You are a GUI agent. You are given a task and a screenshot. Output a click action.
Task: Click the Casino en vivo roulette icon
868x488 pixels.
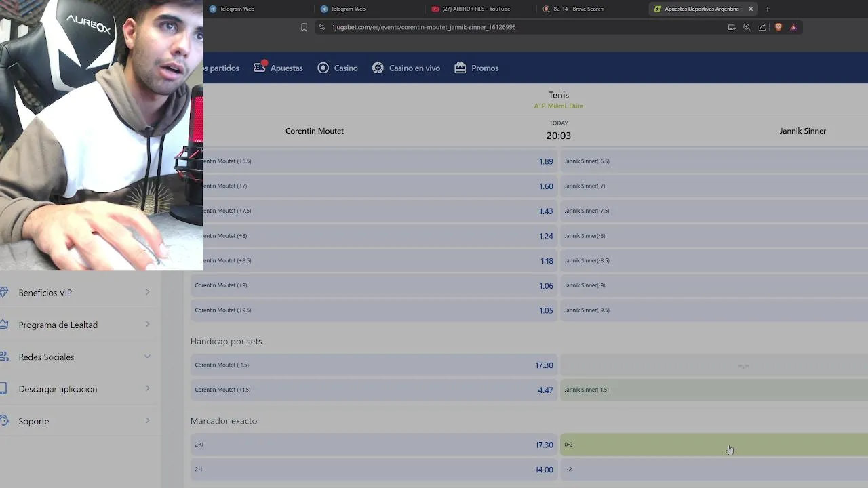pyautogui.click(x=378, y=68)
